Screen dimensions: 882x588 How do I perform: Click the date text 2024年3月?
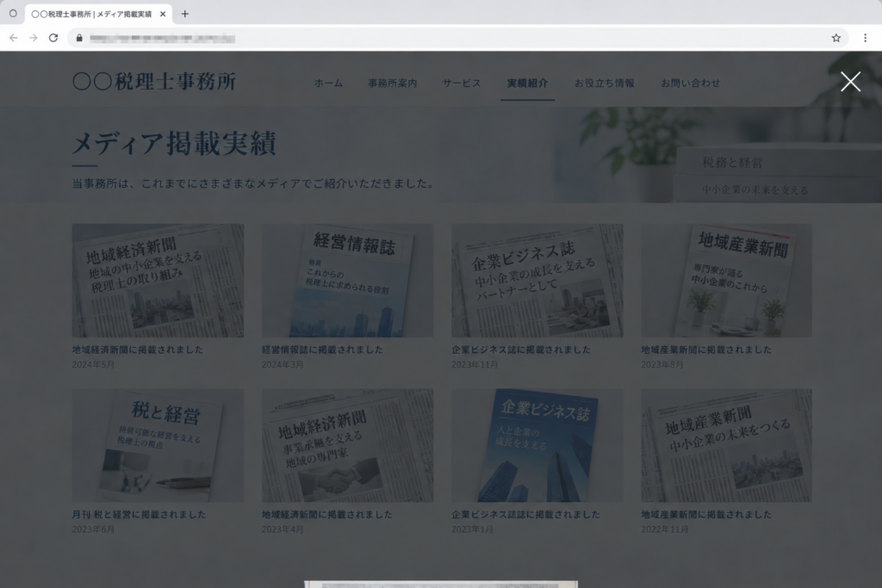(x=283, y=365)
